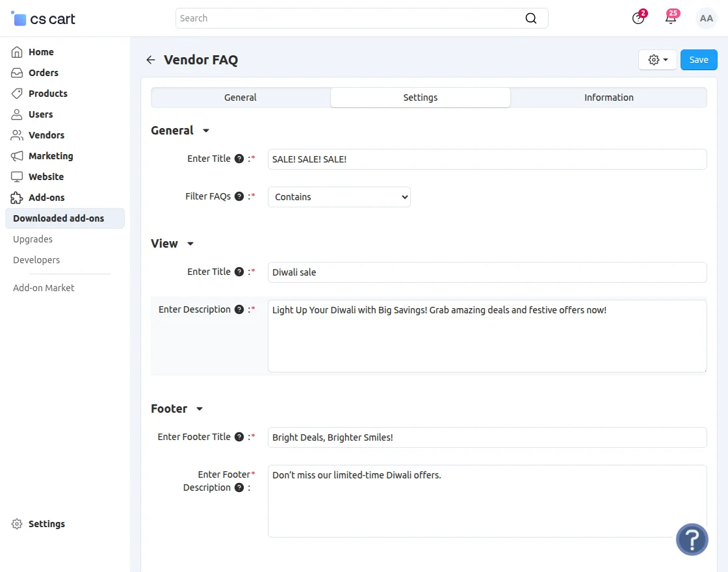Click the tooltip icon beside Enter Footer Title
Screen dimensions: 728x572
239,436
